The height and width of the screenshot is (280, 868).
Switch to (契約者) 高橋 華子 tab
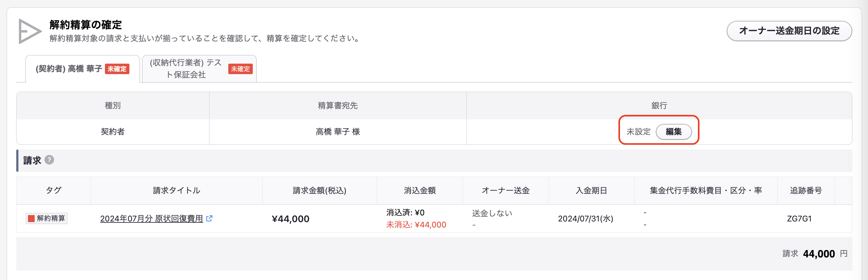coord(83,69)
